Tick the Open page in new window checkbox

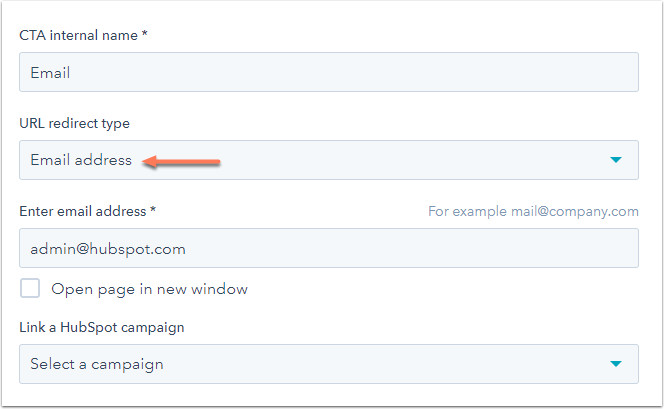(31, 289)
